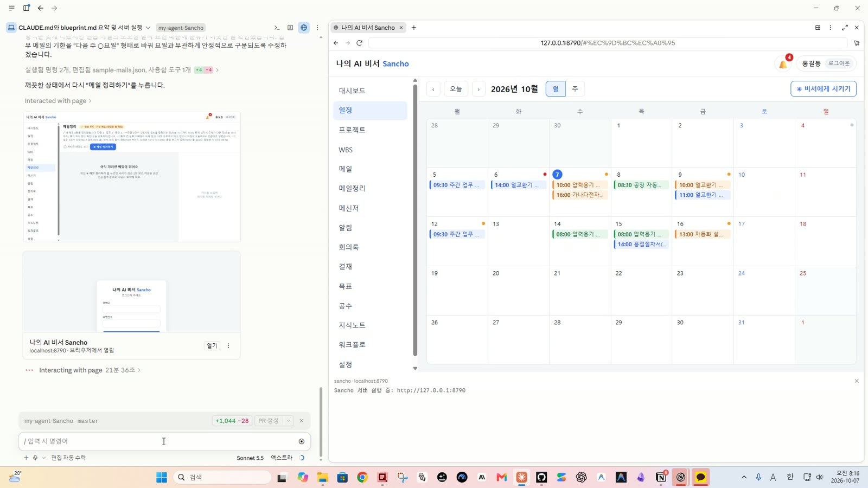Click the page screenshot thumbnail of 메일정리
This screenshot has width=868, height=488.
132,177
